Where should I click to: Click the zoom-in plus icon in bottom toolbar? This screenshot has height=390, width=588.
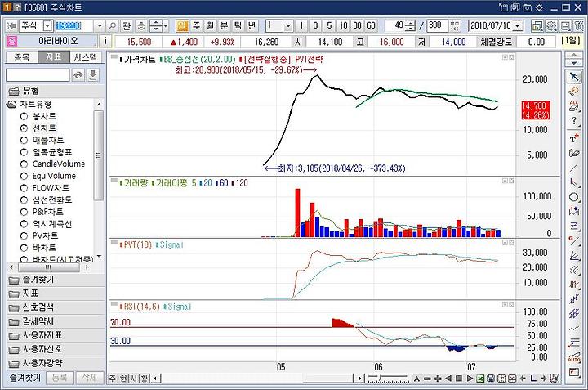pyautogui.click(x=437, y=379)
